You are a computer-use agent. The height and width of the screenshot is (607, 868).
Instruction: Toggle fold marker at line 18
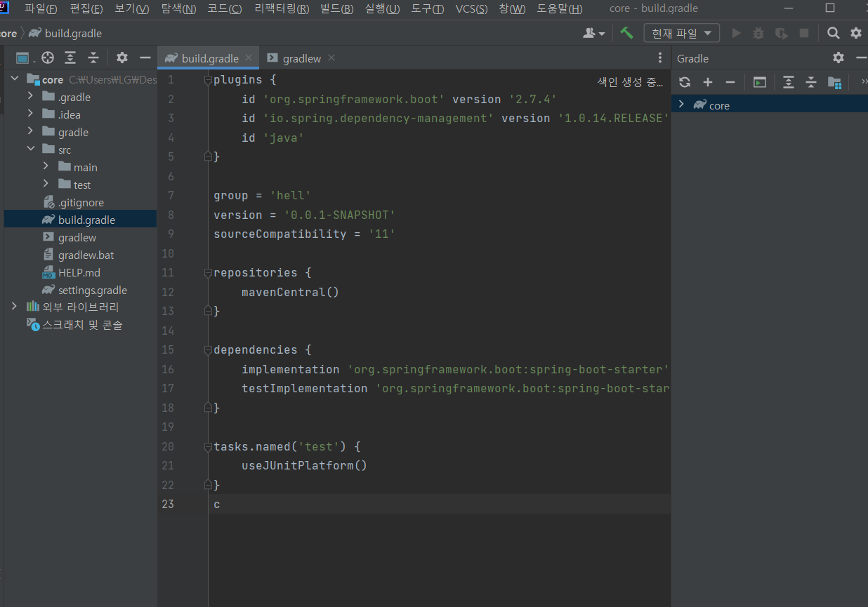(x=208, y=408)
